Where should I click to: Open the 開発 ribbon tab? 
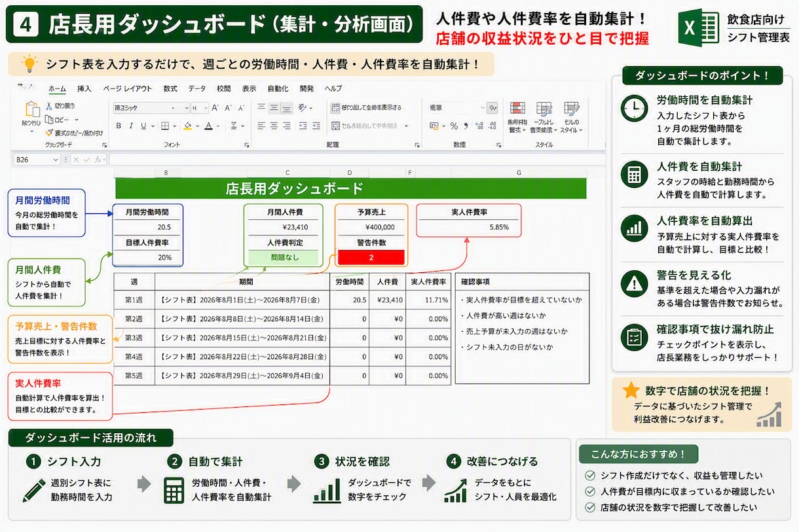point(307,88)
